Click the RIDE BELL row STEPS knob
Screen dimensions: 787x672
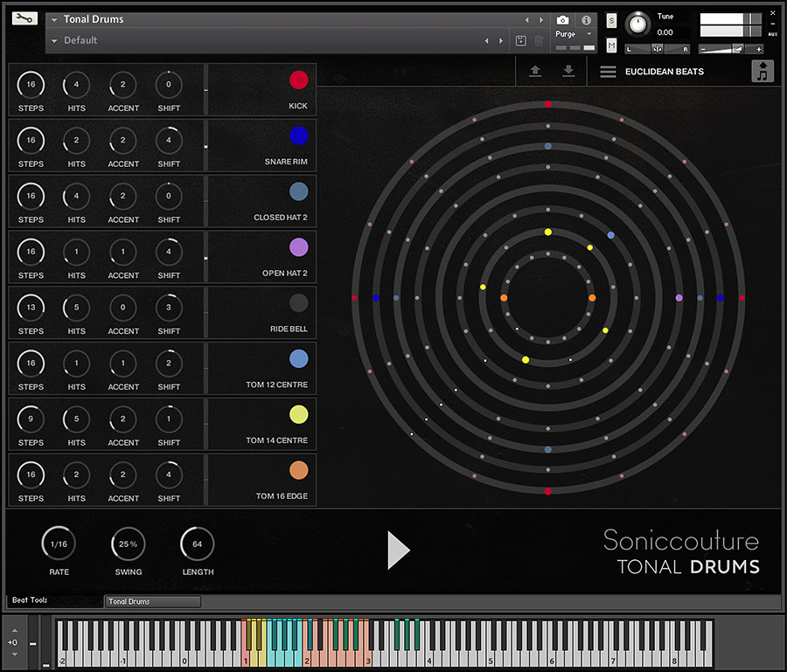31,308
